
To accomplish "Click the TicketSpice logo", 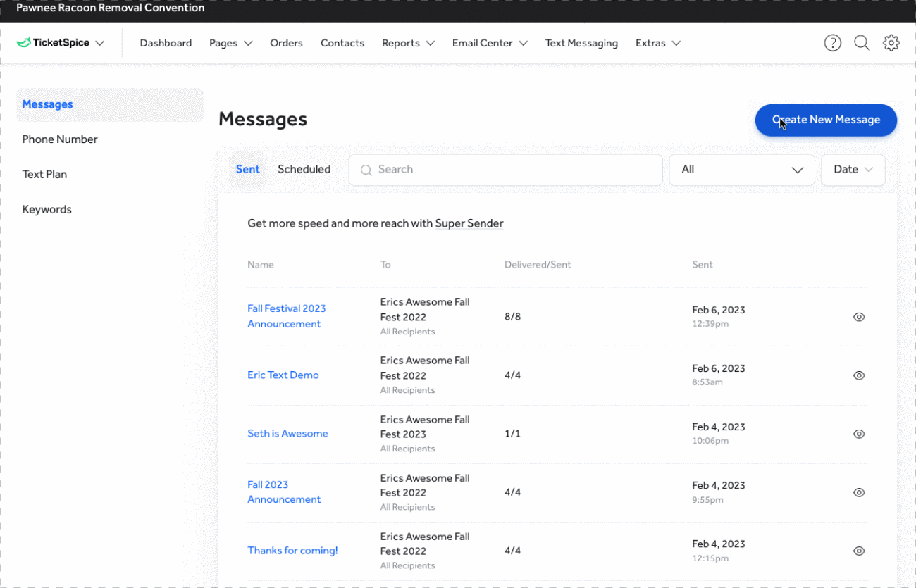I will pos(54,42).
